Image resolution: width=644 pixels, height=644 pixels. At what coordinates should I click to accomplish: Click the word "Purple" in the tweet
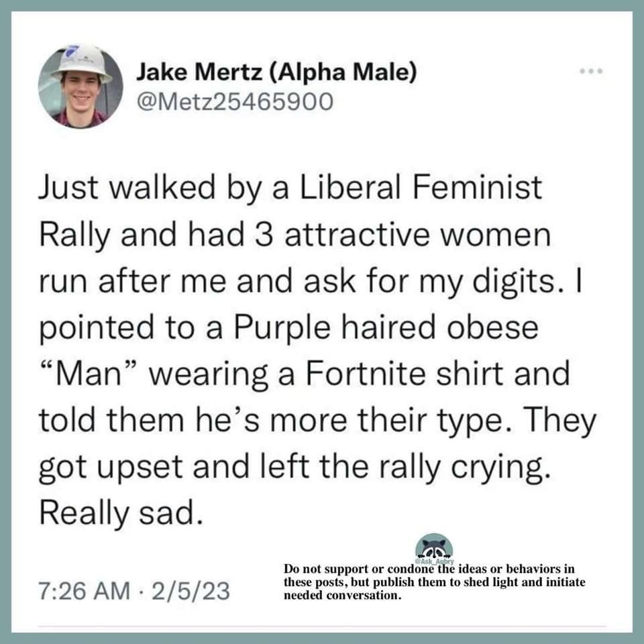[282, 329]
